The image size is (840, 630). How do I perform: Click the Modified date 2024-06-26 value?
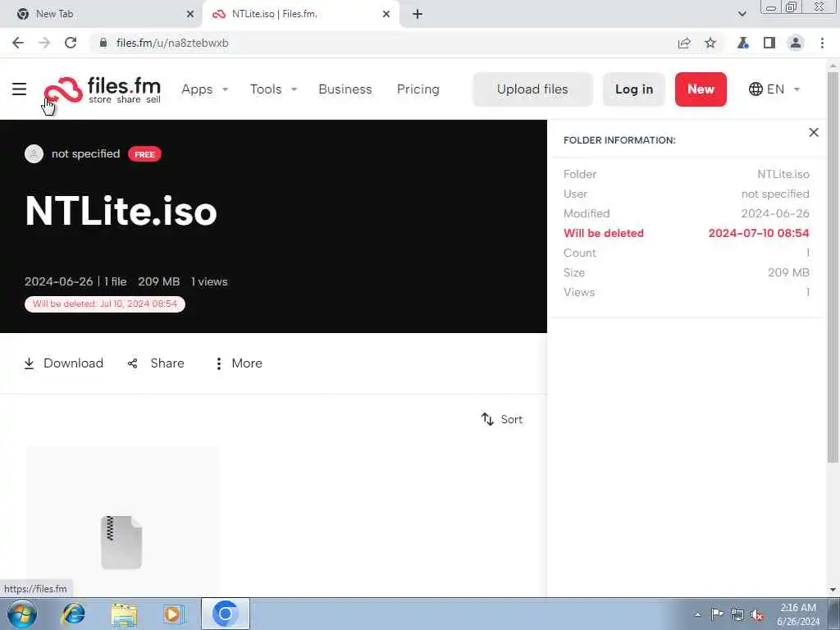click(774, 213)
